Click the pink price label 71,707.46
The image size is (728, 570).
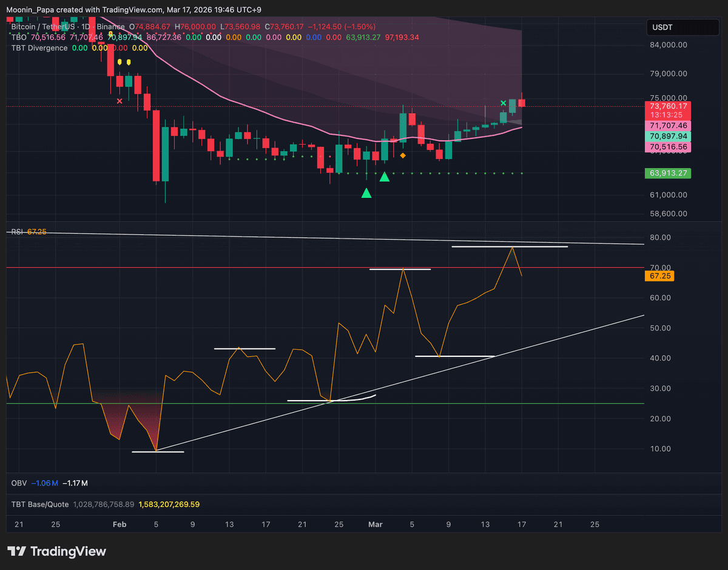667,124
